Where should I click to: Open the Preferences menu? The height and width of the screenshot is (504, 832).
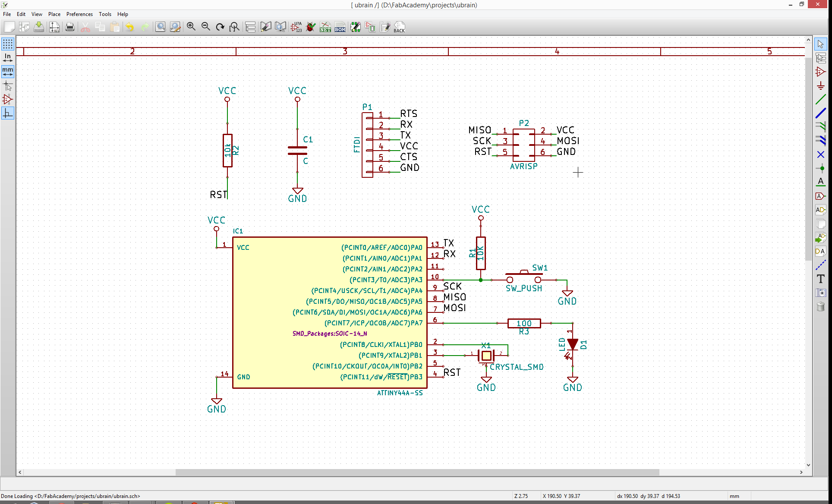(x=79, y=14)
